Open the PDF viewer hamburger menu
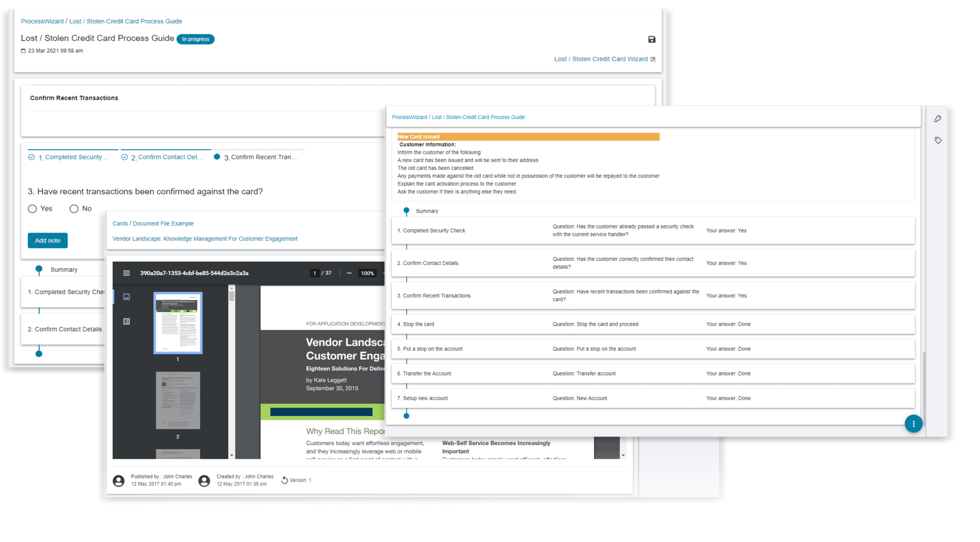This screenshot has height=542, width=980. pos(126,273)
